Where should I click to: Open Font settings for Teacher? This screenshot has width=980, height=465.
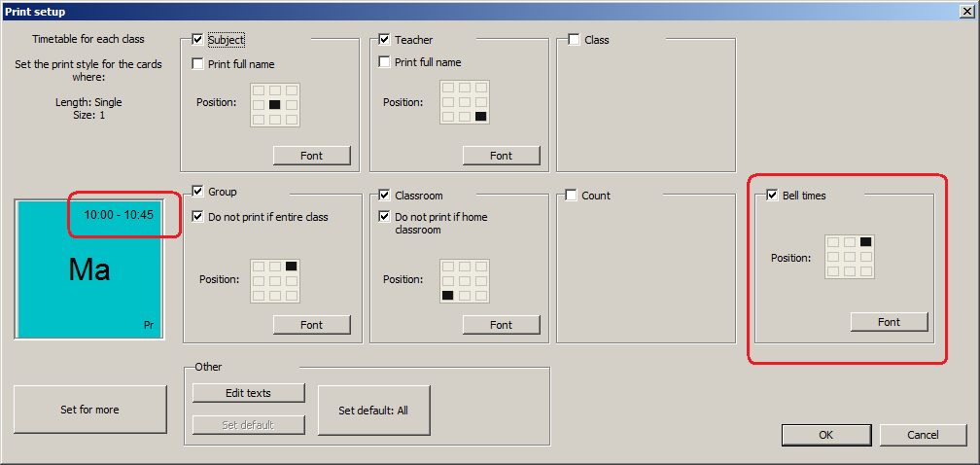pyautogui.click(x=501, y=156)
